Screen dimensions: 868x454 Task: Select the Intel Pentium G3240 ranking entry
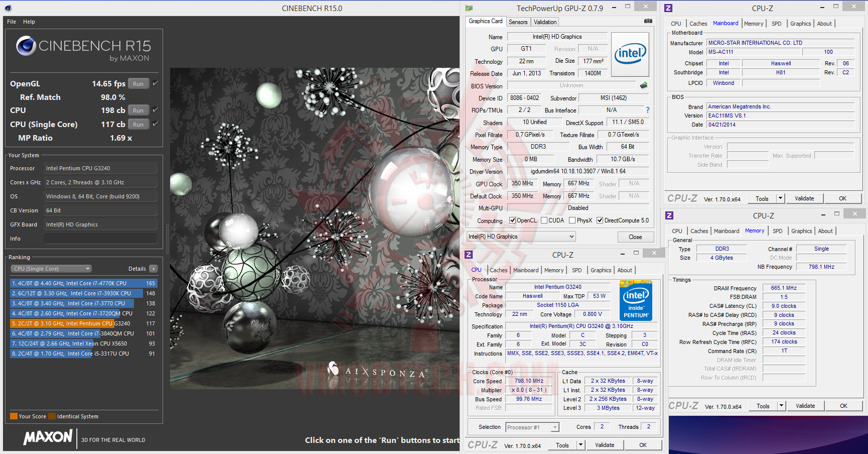tap(62, 323)
